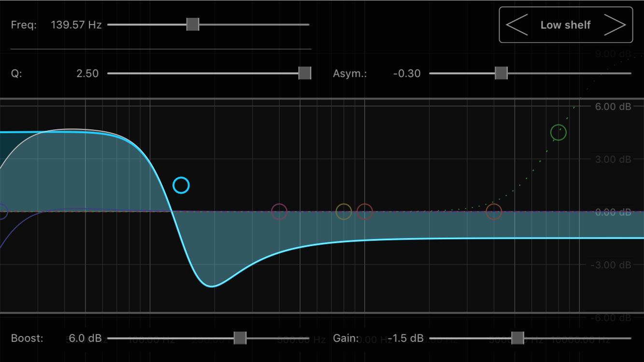Click the Asym. slider handle

pos(501,73)
